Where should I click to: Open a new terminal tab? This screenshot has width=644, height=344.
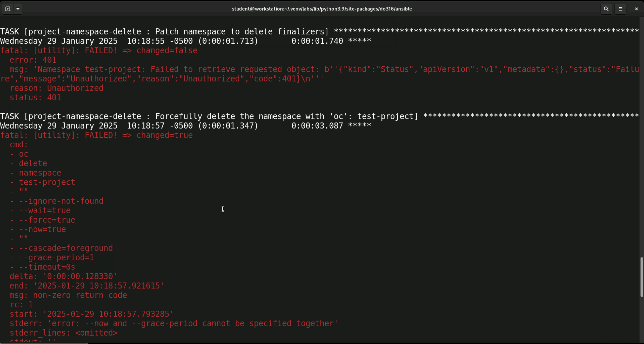(8, 9)
